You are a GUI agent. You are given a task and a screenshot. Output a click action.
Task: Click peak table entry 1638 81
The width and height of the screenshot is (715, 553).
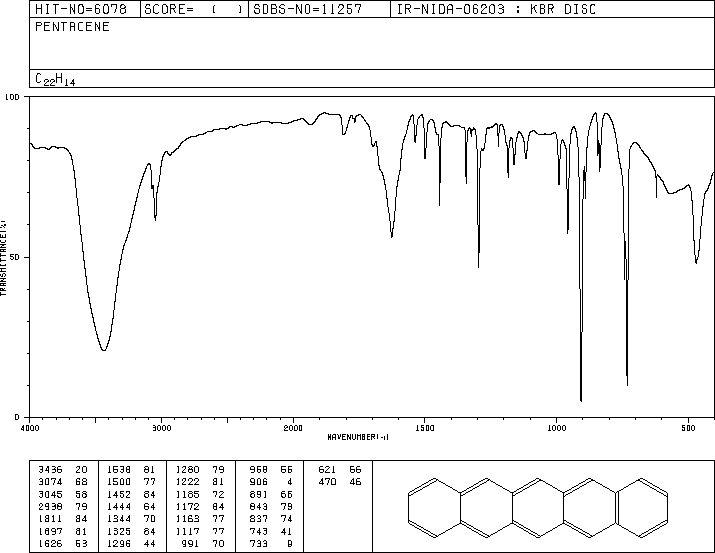point(131,469)
